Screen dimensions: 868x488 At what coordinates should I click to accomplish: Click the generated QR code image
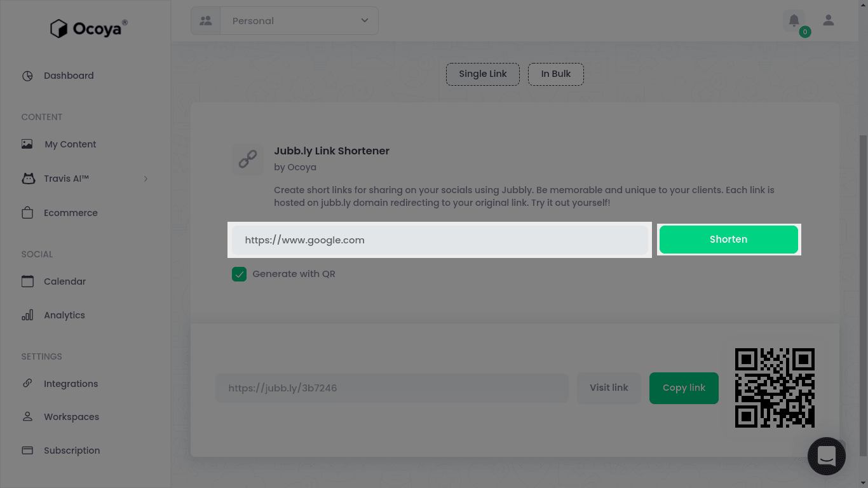coord(775,388)
